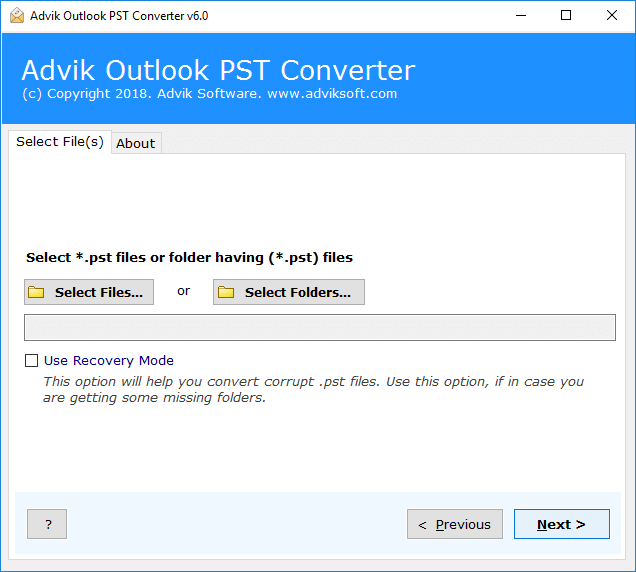636x572 pixels.
Task: Open help with the ? button
Action: click(47, 524)
